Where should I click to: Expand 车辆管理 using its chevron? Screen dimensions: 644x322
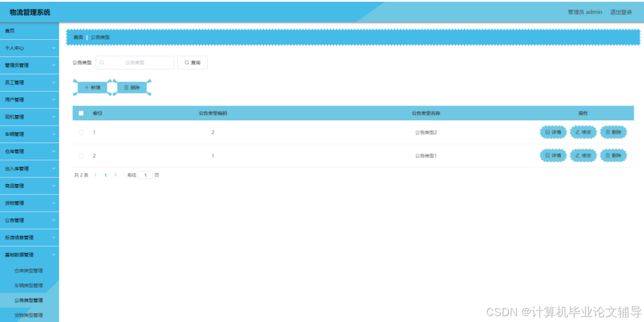tap(54, 134)
